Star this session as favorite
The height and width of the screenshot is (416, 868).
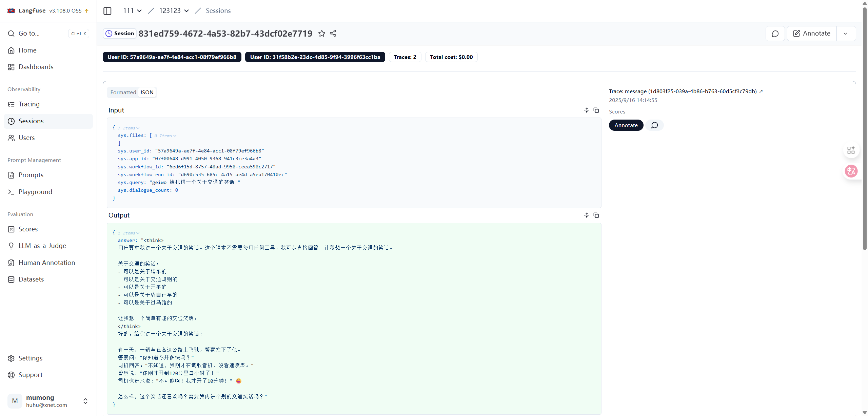pyautogui.click(x=322, y=34)
